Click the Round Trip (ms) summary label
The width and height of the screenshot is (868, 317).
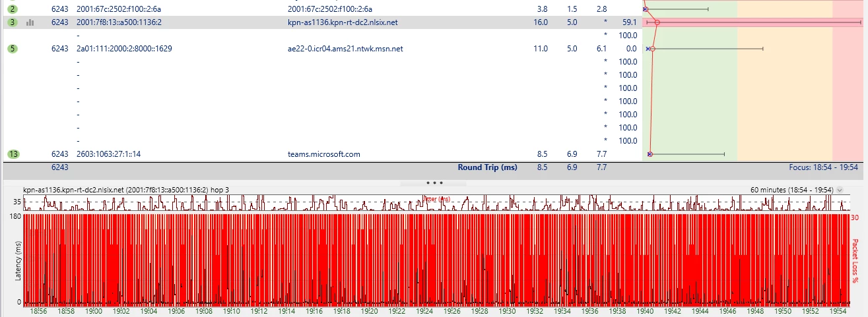click(487, 167)
